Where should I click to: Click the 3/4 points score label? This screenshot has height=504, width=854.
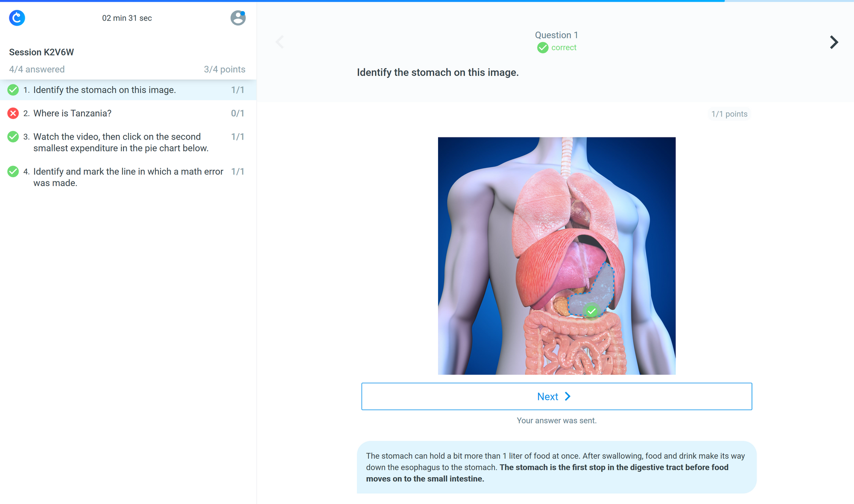pos(225,69)
